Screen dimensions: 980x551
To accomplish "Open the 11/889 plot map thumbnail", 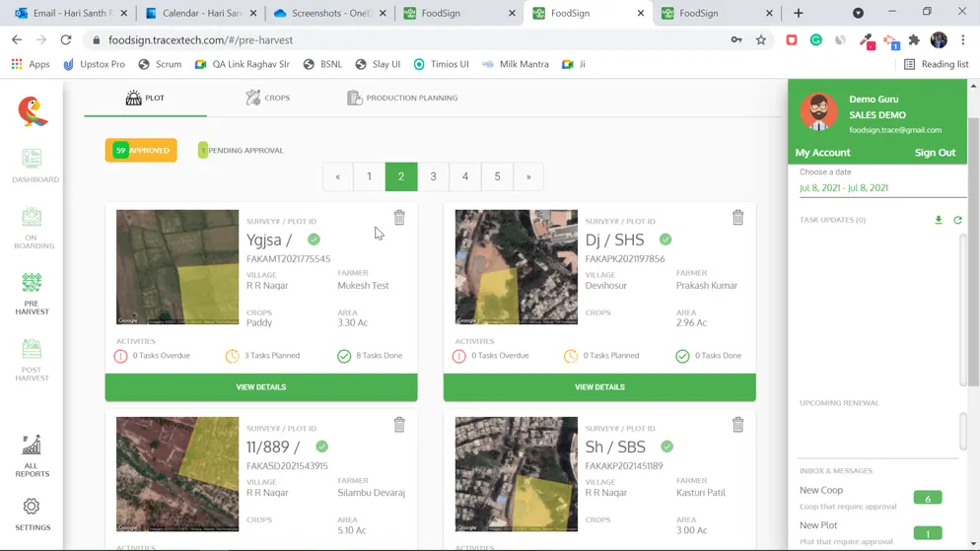I will (177, 474).
